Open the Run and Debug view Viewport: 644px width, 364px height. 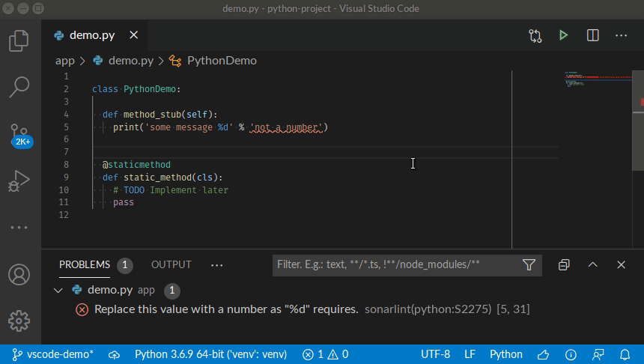[19, 181]
